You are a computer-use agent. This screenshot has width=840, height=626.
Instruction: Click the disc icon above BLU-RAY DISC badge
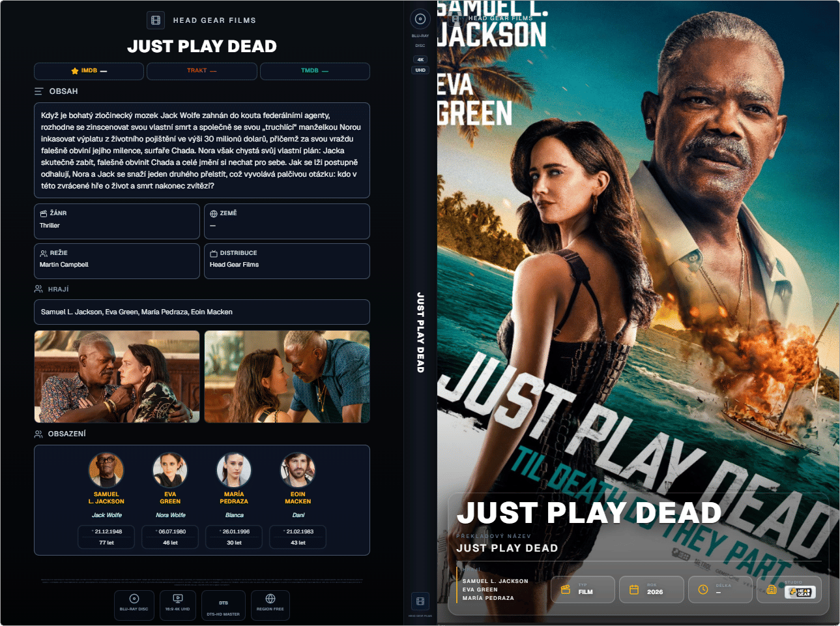click(134, 599)
